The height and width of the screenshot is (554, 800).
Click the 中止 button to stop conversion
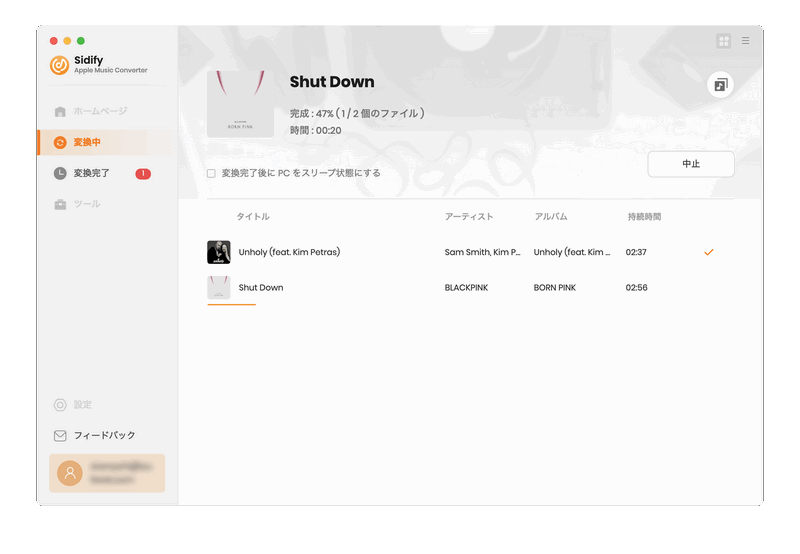691,164
